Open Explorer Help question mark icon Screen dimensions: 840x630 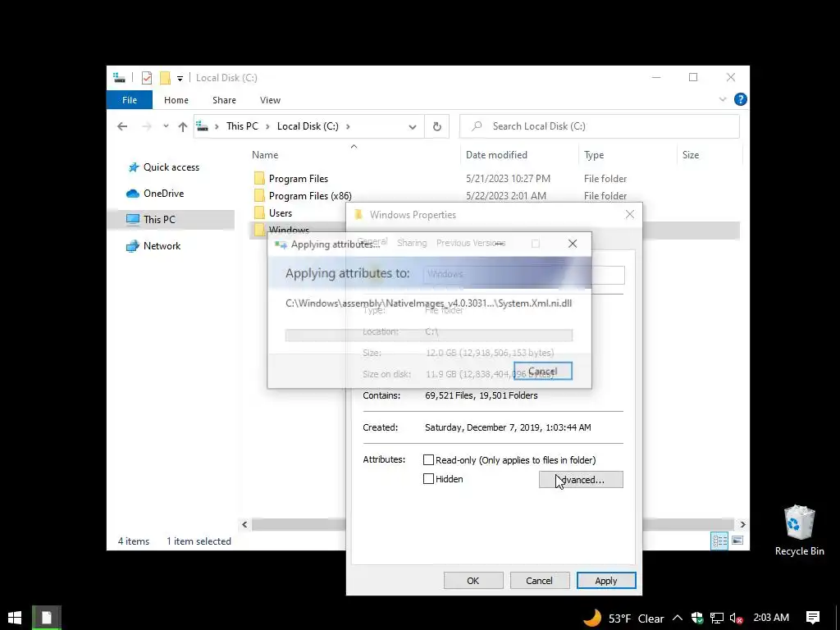tap(741, 99)
